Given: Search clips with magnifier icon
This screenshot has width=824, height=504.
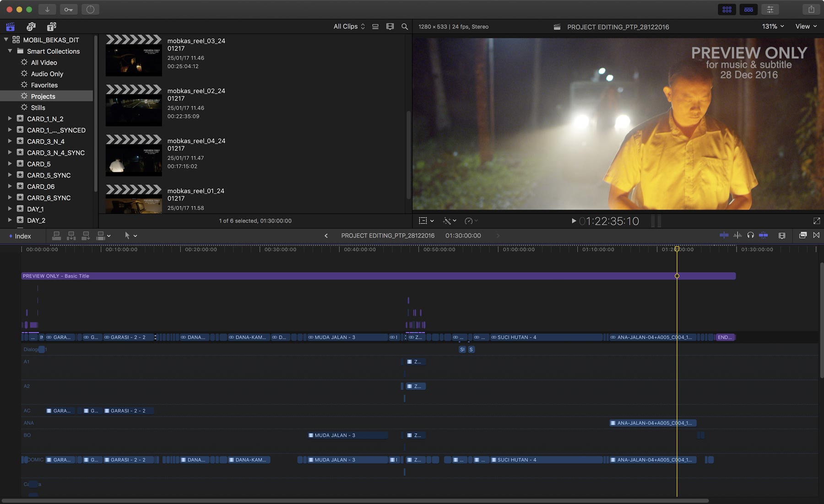Looking at the screenshot, I should 405,27.
